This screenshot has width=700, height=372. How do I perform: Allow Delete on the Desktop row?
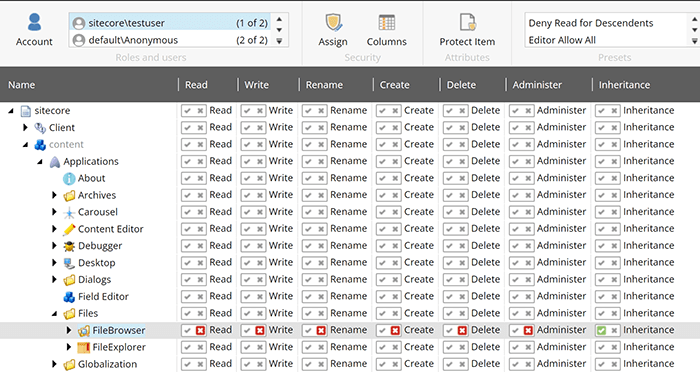450,263
